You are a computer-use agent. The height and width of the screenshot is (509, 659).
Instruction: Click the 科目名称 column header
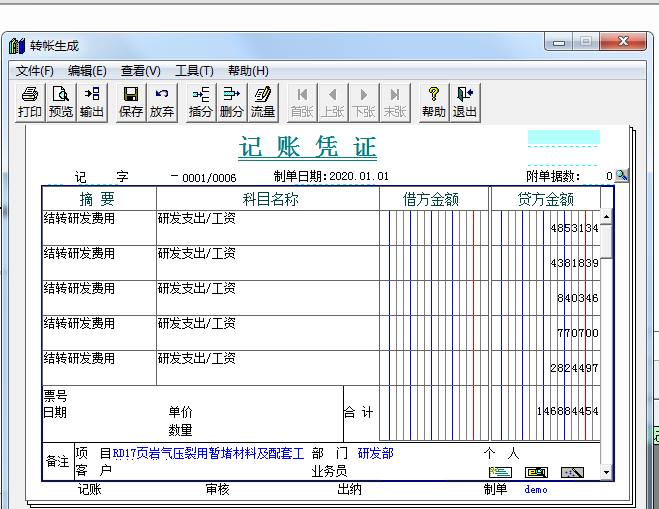[x=270, y=199]
